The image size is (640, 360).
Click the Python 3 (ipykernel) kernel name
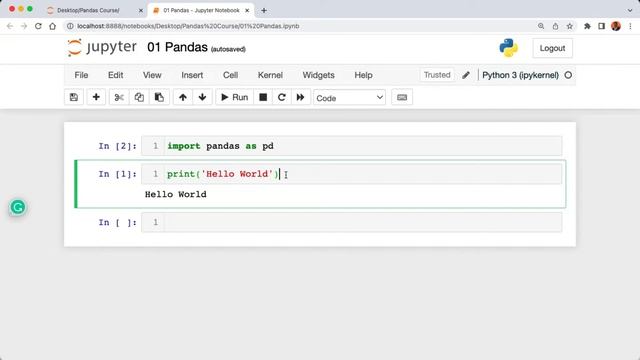coord(520,75)
